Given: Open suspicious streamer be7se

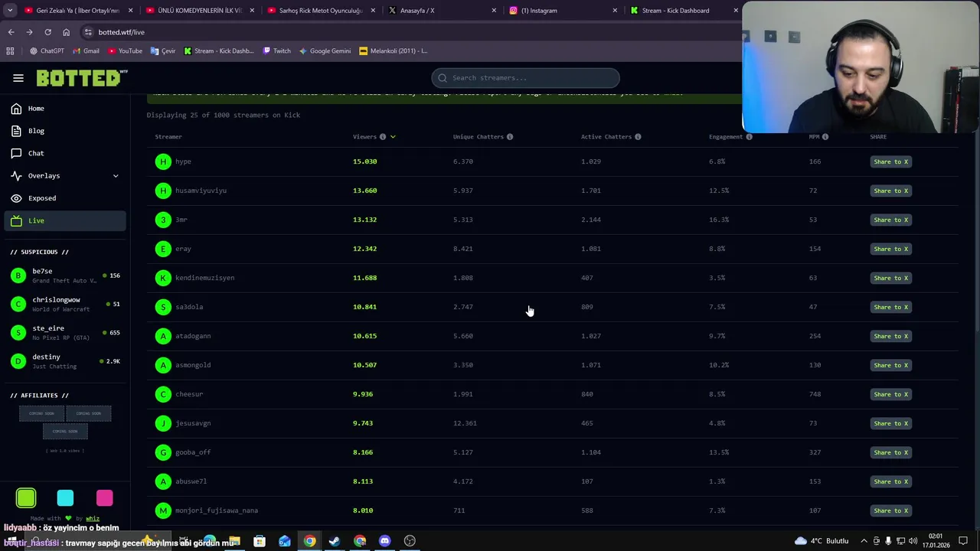Looking at the screenshot, I should 65,275.
